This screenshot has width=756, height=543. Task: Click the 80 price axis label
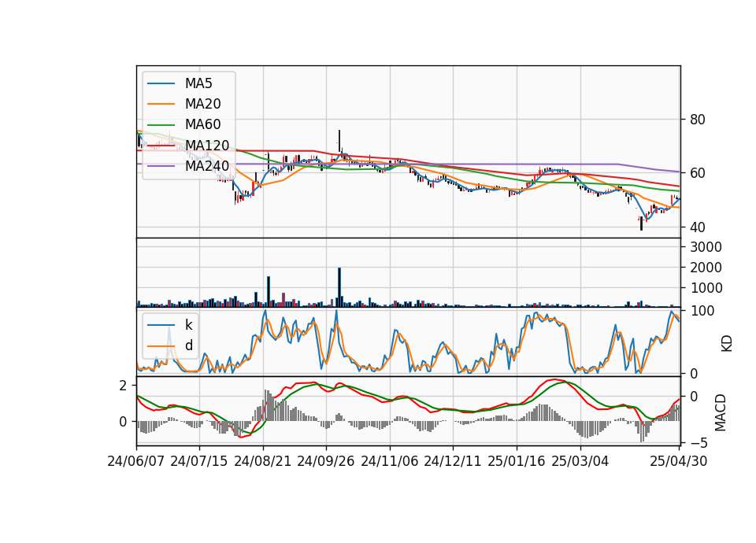698,120
